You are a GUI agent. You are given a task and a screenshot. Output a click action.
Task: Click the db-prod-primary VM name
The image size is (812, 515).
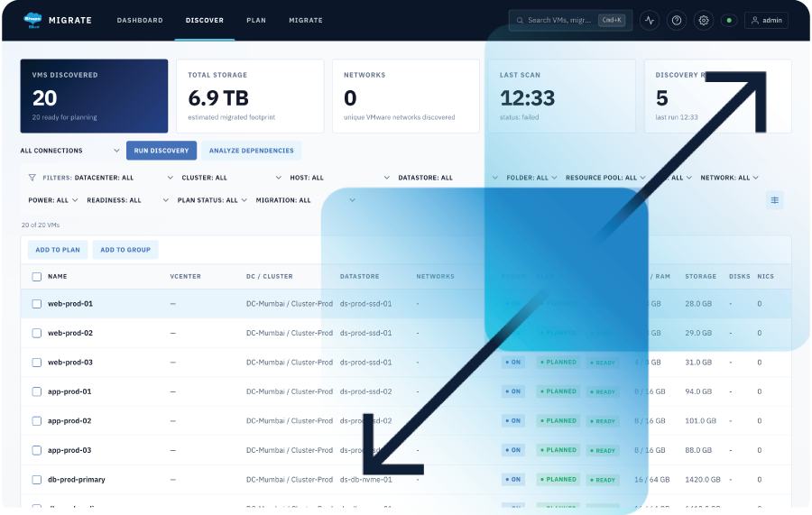77,480
